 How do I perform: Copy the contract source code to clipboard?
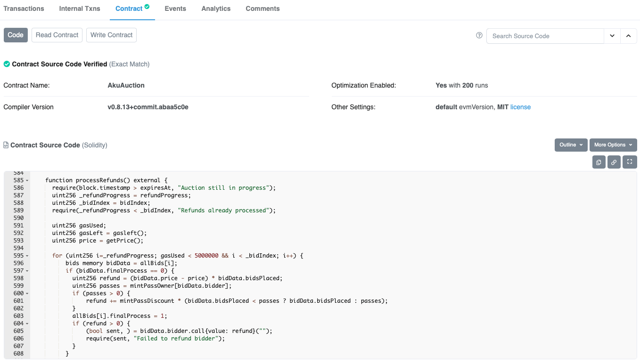[599, 162]
